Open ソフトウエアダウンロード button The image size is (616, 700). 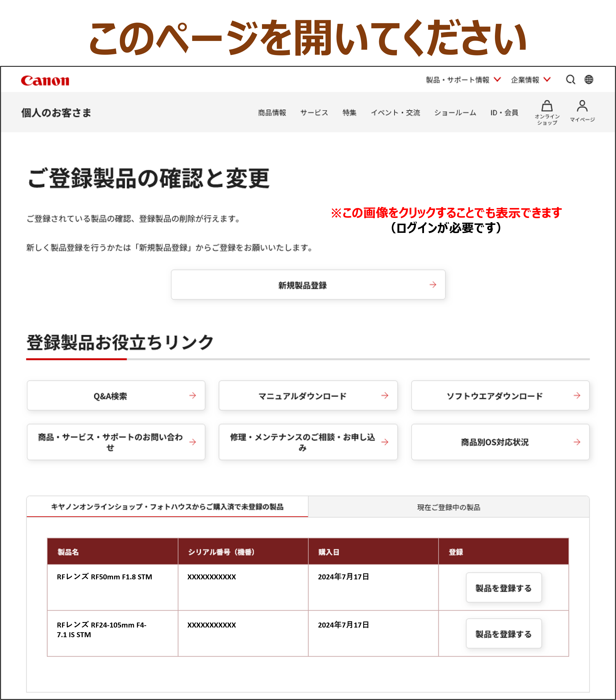click(500, 395)
